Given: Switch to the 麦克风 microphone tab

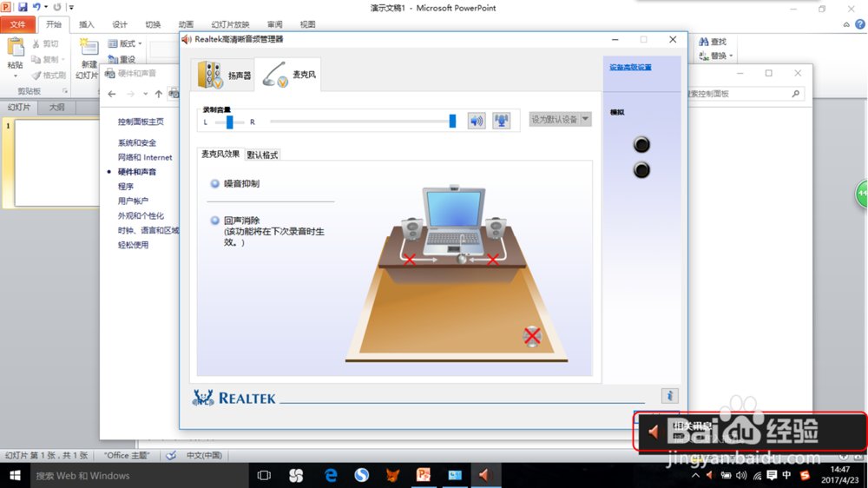Looking at the screenshot, I should 289,74.
